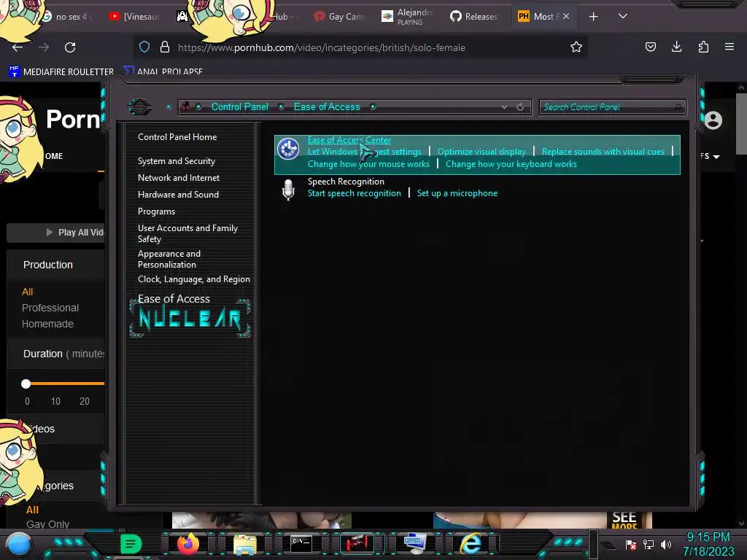Open the Windows Start orb
Viewport: 747px width, 560px height.
point(18,544)
